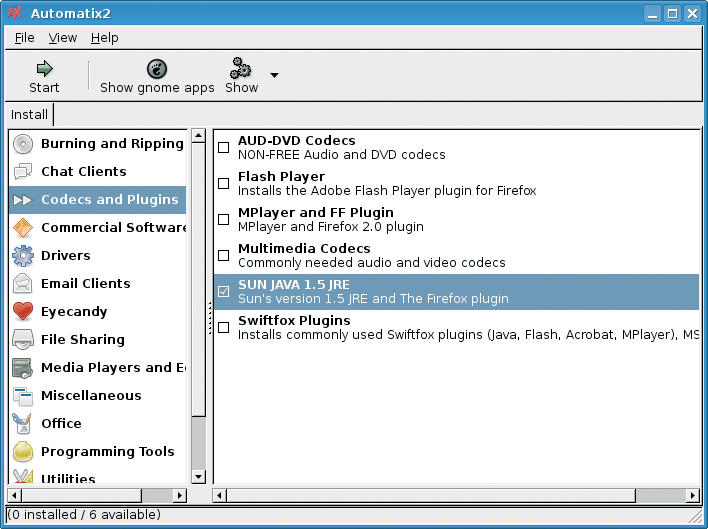The image size is (708, 529).
Task: Select the File Sharing category label
Action: (83, 339)
